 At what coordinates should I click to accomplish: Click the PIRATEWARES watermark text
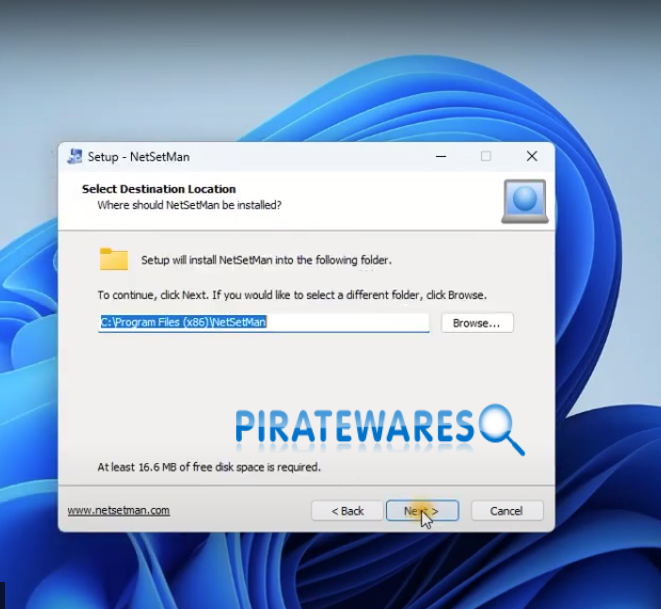tap(354, 426)
